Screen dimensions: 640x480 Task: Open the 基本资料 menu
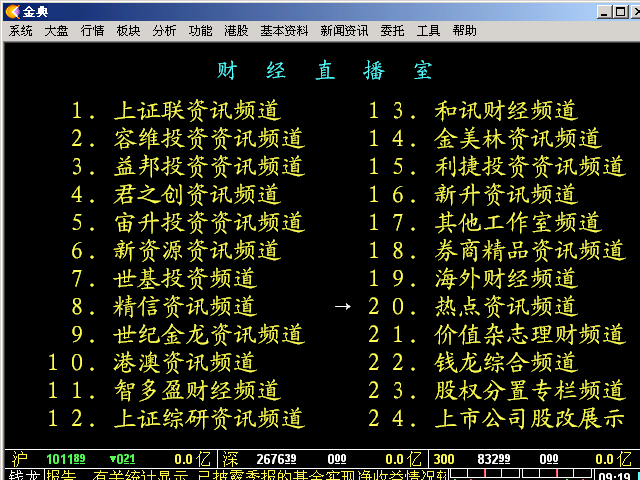(x=284, y=31)
